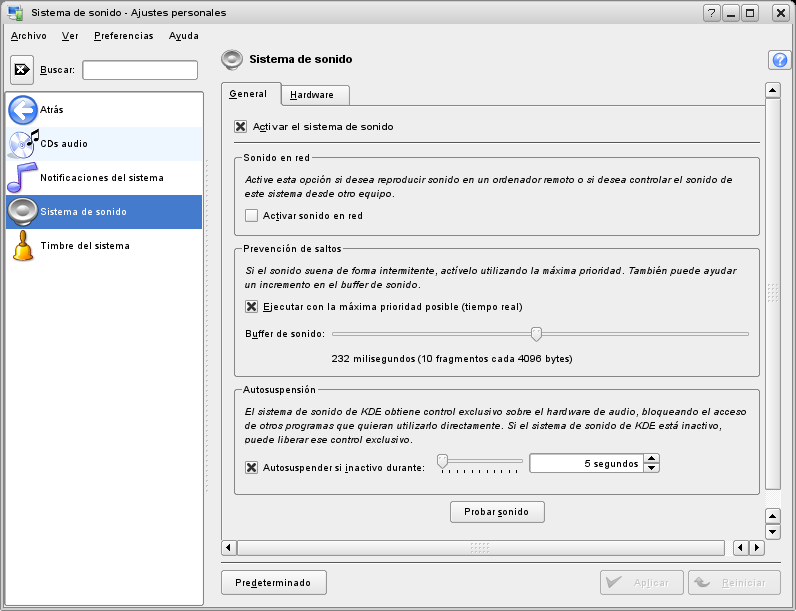Select the Notificaciones del sistema music note icon
The width and height of the screenshot is (796, 611).
[x=23, y=178]
